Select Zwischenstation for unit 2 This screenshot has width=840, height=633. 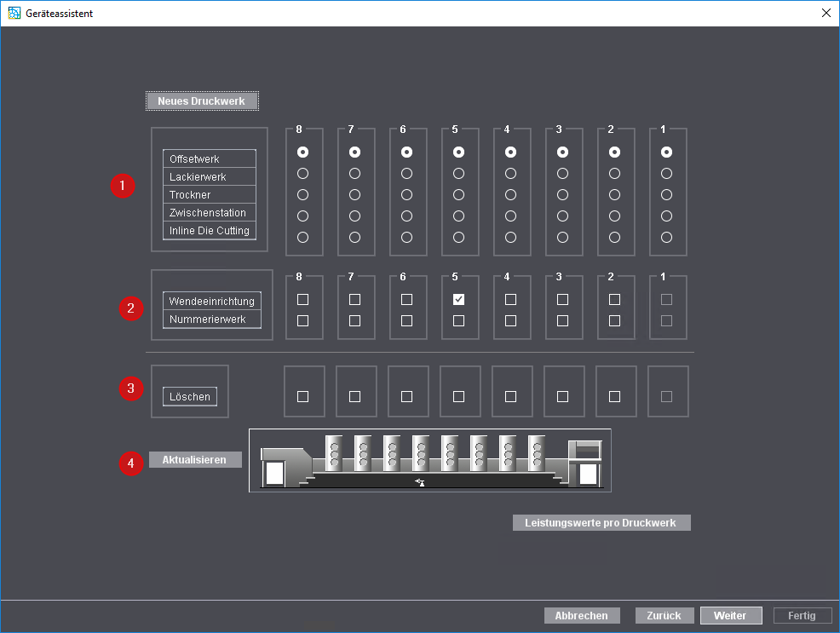614,216
